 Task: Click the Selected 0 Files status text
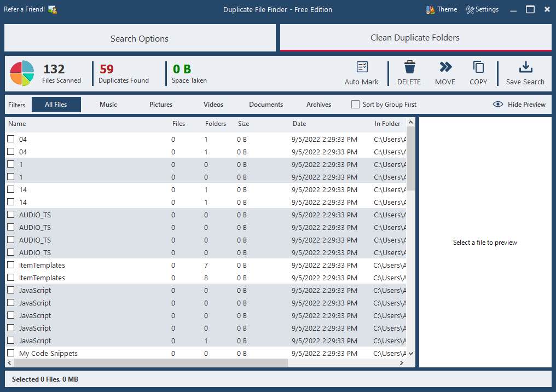[x=45, y=379]
